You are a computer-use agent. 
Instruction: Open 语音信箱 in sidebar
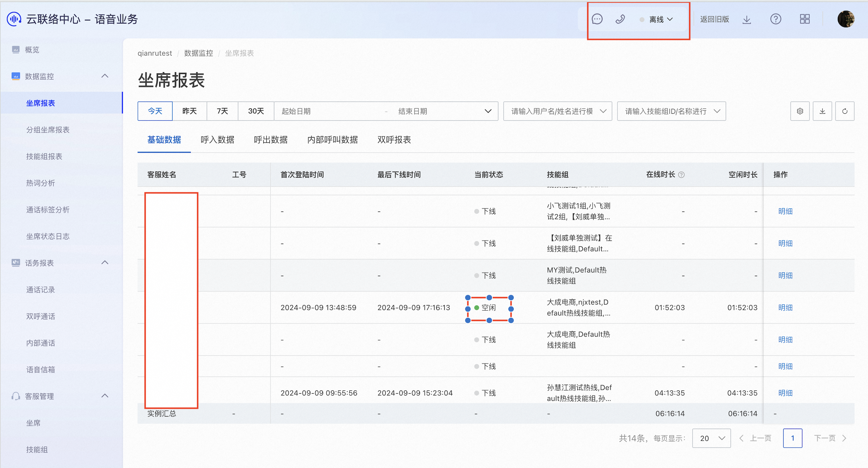[x=40, y=369]
